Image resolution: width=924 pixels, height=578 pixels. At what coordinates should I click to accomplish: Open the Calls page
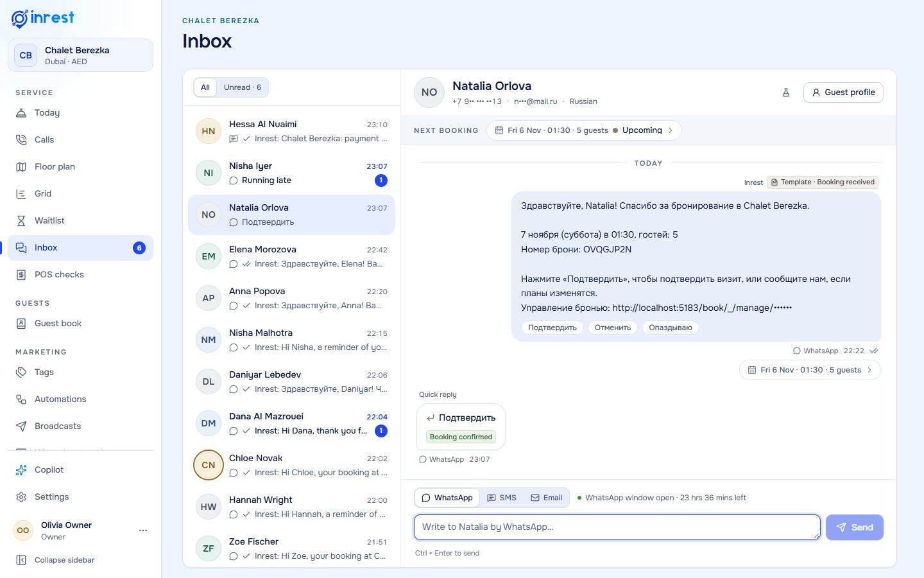click(80, 140)
